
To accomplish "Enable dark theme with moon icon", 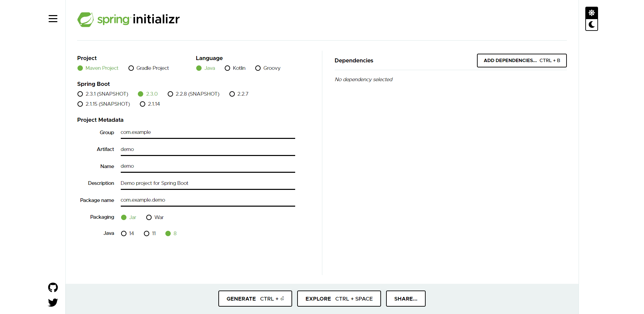I will click(591, 24).
